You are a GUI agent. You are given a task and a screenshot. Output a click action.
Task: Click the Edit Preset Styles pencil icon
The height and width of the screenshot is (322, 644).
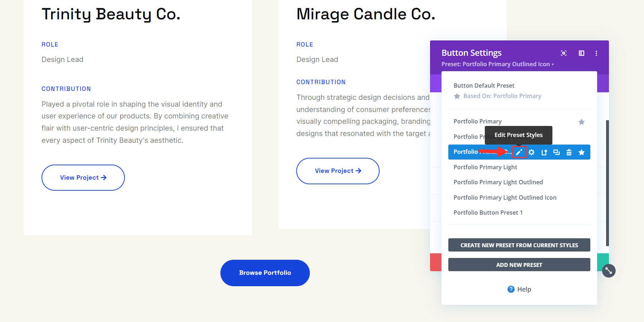519,152
